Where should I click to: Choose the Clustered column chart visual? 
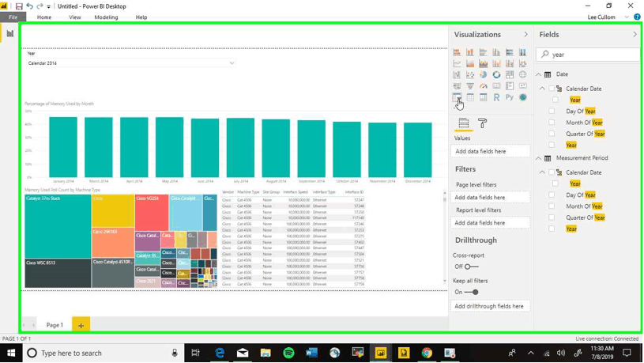click(x=496, y=52)
